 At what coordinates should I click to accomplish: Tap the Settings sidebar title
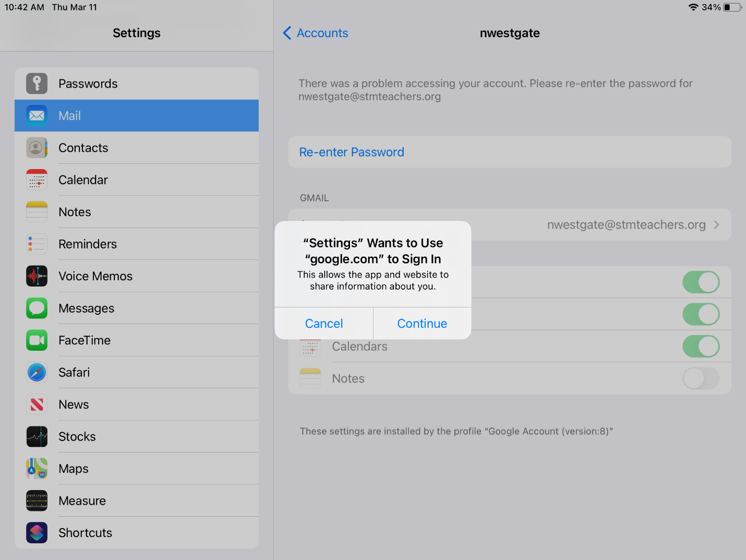(137, 33)
